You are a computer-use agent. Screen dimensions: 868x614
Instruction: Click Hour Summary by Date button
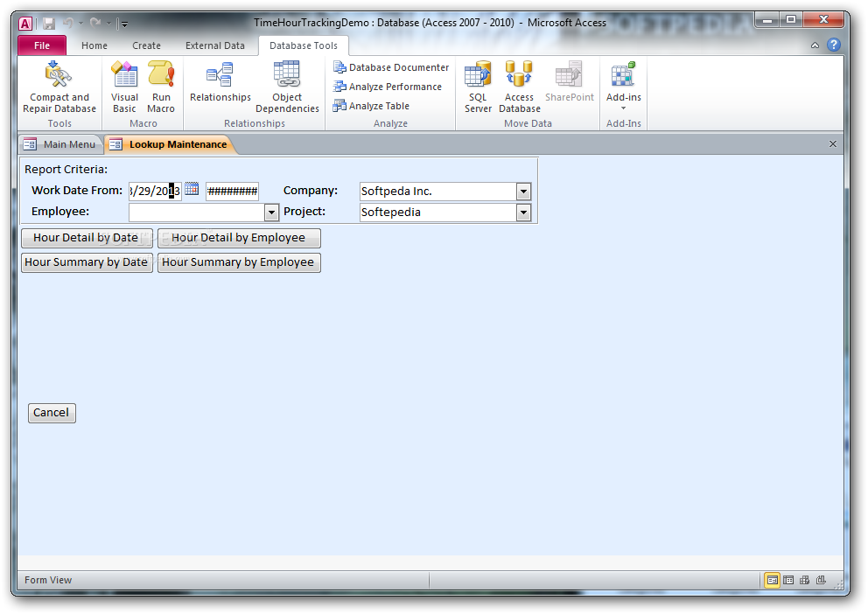point(87,262)
